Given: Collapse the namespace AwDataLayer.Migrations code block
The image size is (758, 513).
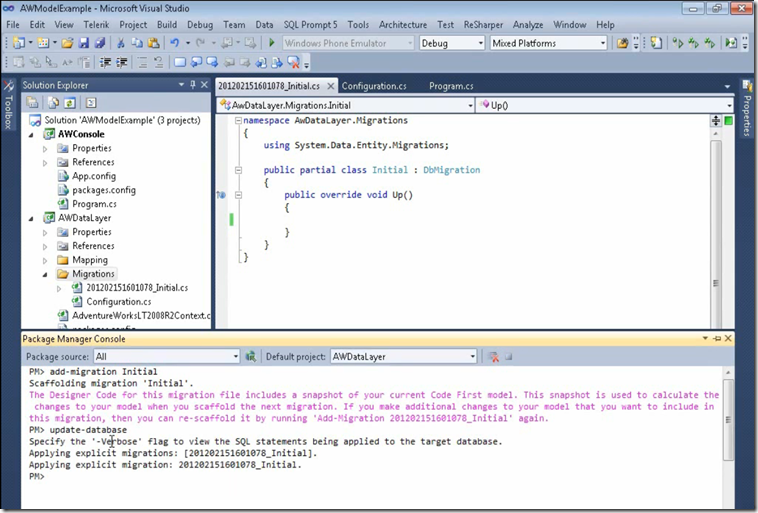Looking at the screenshot, I should point(238,120).
